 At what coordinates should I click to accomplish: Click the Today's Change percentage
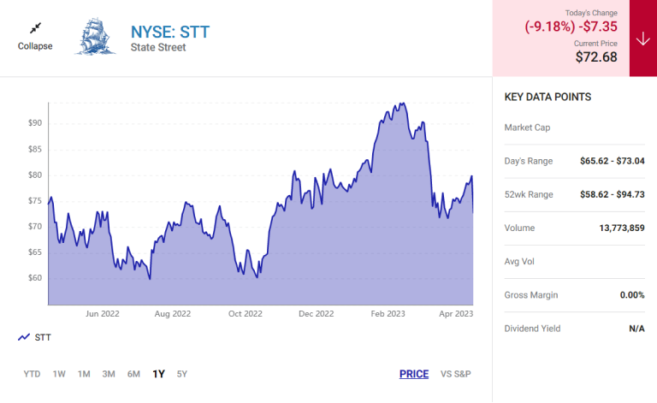[548, 27]
